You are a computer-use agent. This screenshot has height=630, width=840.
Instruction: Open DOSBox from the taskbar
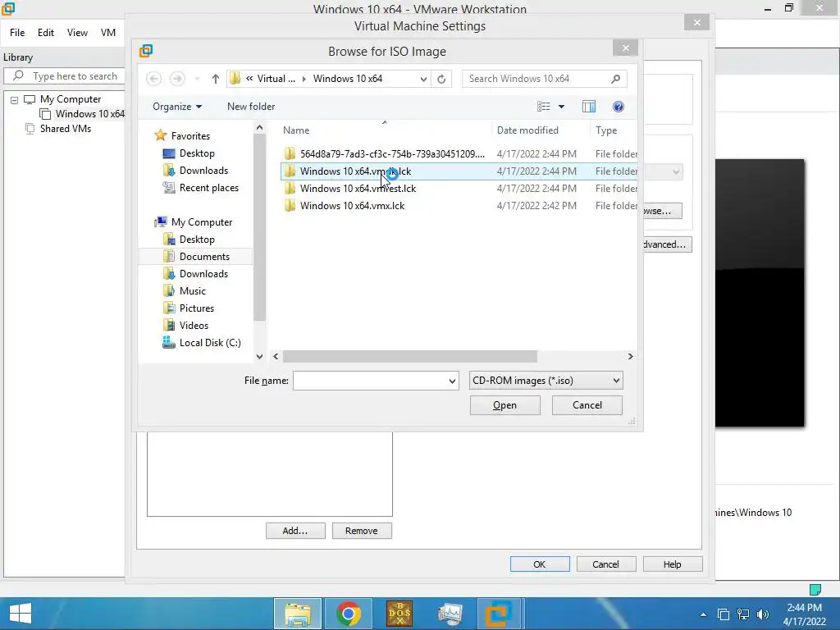pos(399,614)
